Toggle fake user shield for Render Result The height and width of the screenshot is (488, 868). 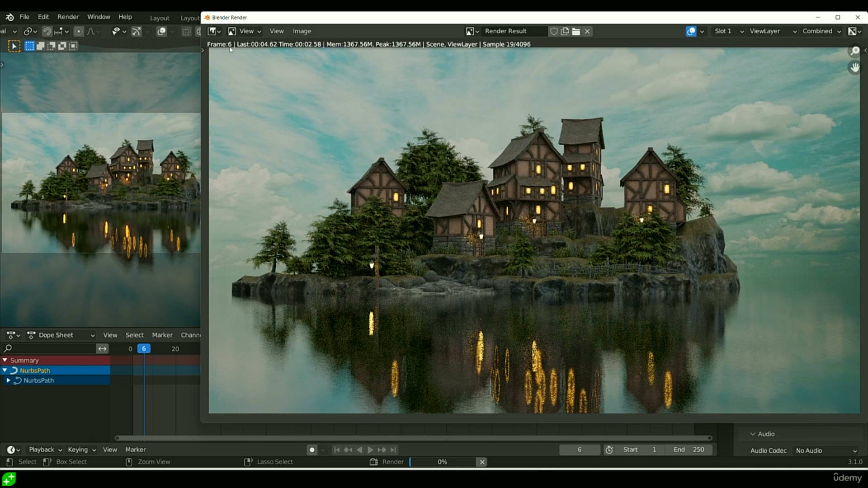point(554,31)
